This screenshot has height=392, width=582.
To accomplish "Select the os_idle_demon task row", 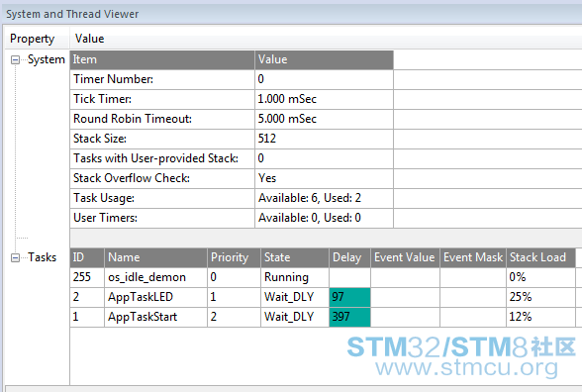I will pyautogui.click(x=323, y=277).
